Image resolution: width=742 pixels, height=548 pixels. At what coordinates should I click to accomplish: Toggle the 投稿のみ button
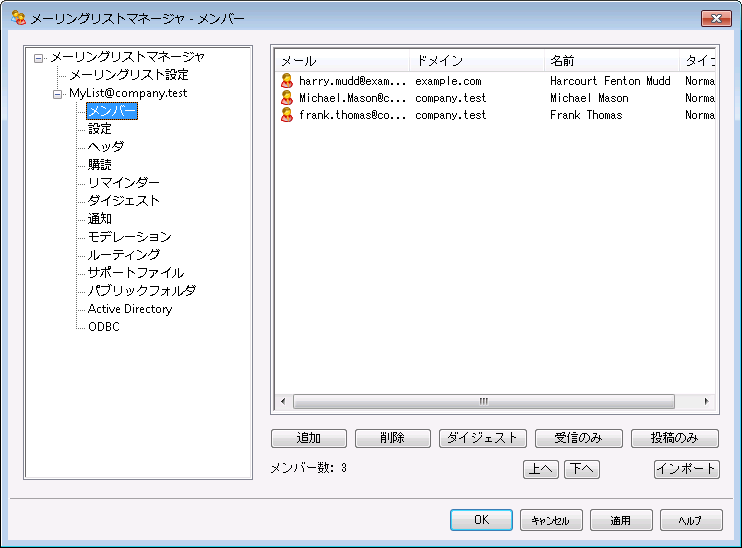(675, 438)
